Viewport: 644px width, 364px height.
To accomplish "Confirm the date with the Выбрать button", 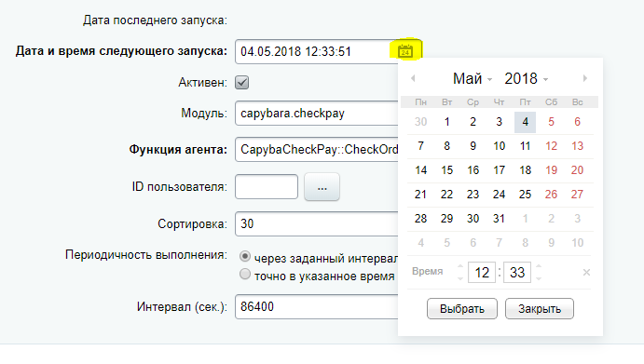I will click(462, 308).
